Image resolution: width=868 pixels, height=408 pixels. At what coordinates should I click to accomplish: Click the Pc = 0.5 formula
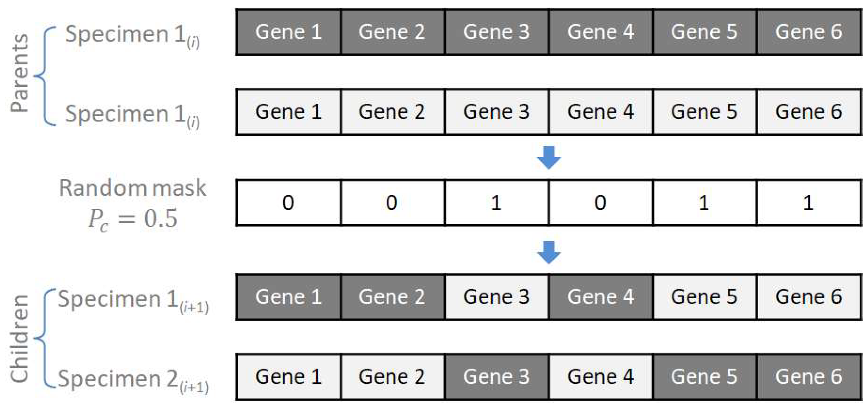tap(133, 219)
